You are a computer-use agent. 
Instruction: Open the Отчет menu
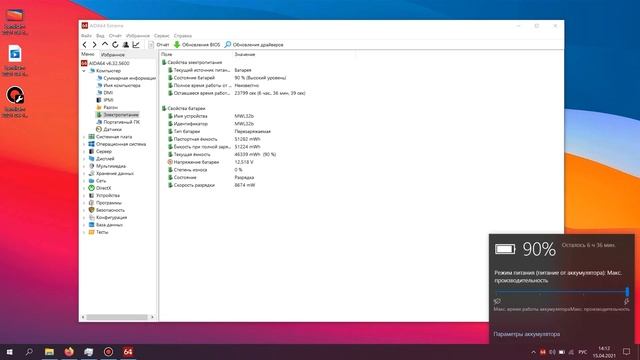pos(115,36)
